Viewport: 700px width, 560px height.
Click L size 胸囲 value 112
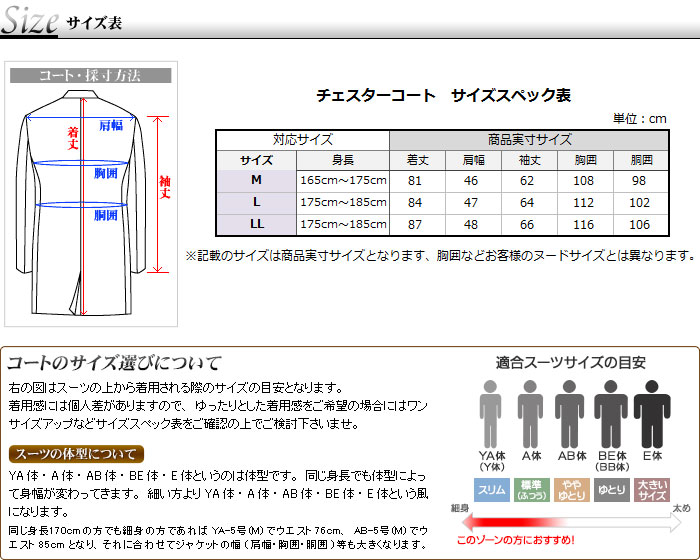[x=583, y=203]
